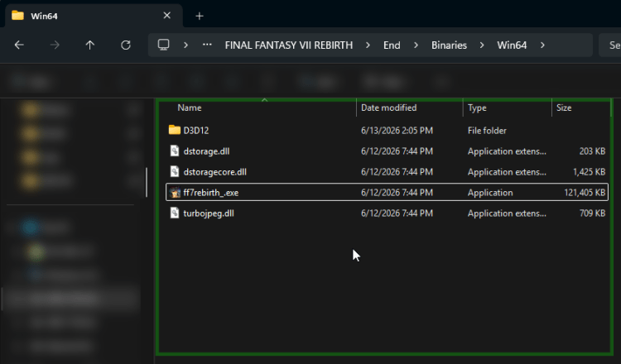
Task: Click the ff7rebirth_.exe file name
Action: pos(210,193)
